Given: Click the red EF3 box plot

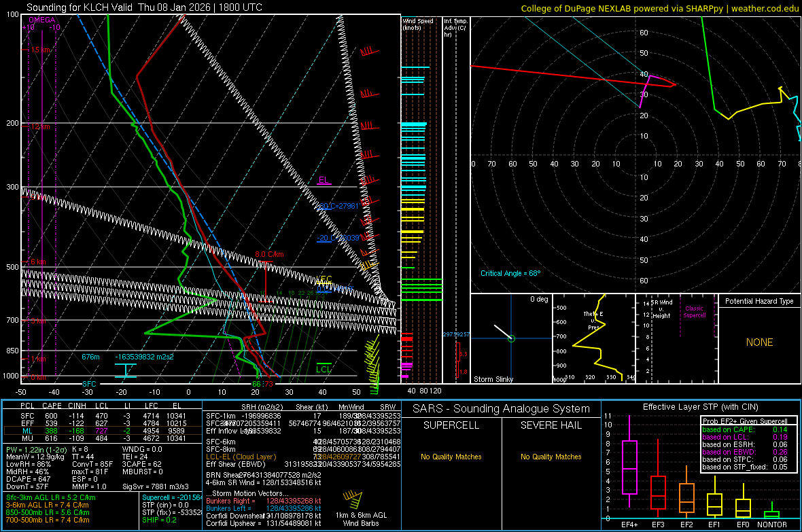Looking at the screenshot, I should click(657, 492).
